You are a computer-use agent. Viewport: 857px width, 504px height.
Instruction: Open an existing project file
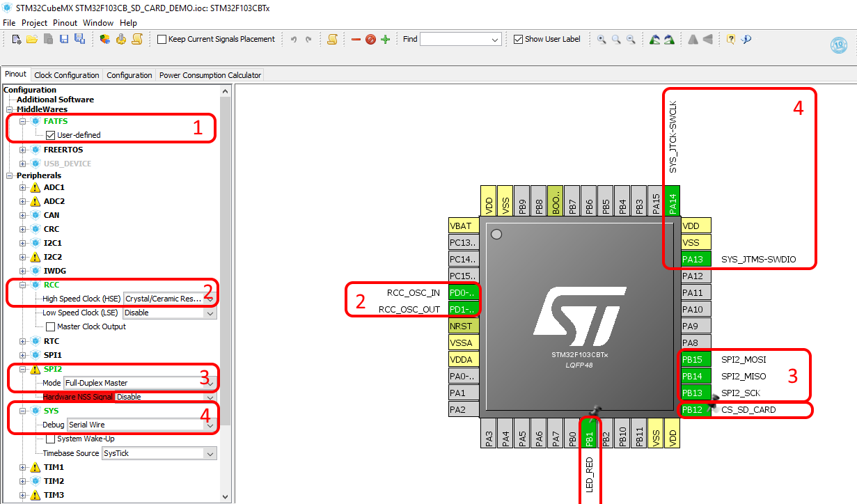(32, 39)
